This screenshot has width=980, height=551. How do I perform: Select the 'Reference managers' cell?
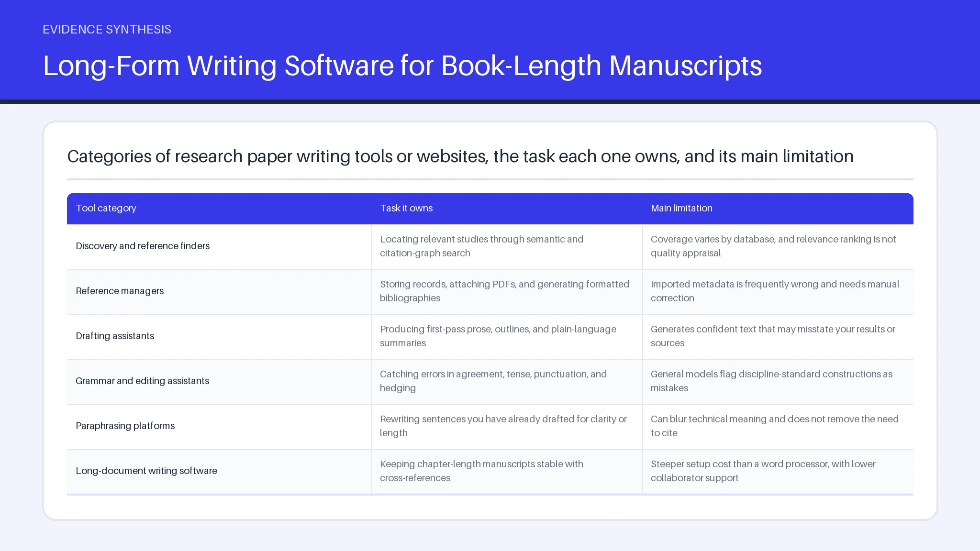[x=219, y=292]
